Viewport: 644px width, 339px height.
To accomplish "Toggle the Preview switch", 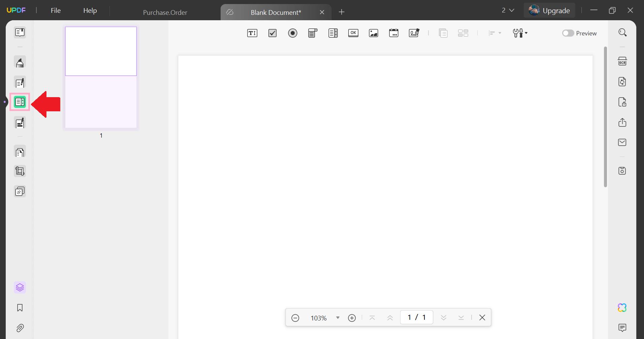I will (x=568, y=33).
